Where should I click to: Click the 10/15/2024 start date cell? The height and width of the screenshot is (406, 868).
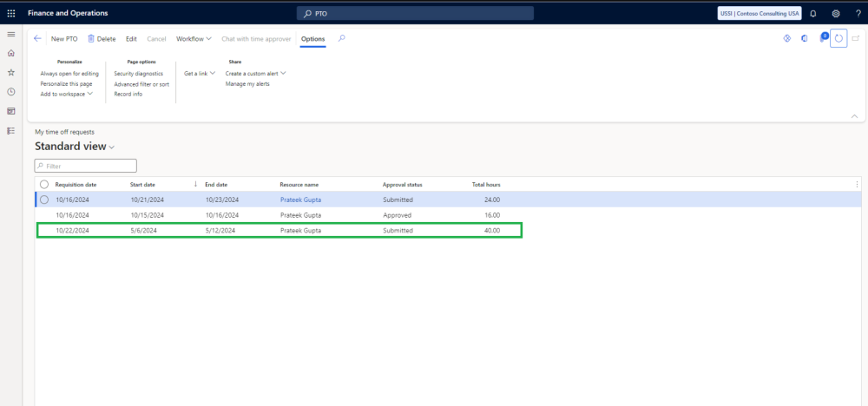[x=148, y=214]
